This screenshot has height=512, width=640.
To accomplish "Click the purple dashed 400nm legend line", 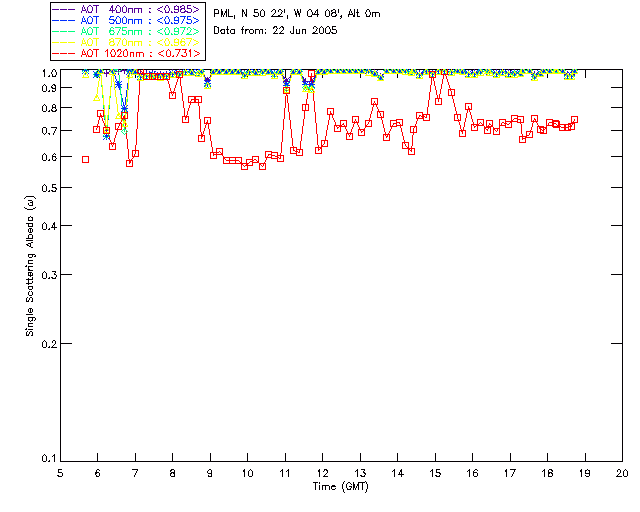I will pyautogui.click(x=64, y=9).
